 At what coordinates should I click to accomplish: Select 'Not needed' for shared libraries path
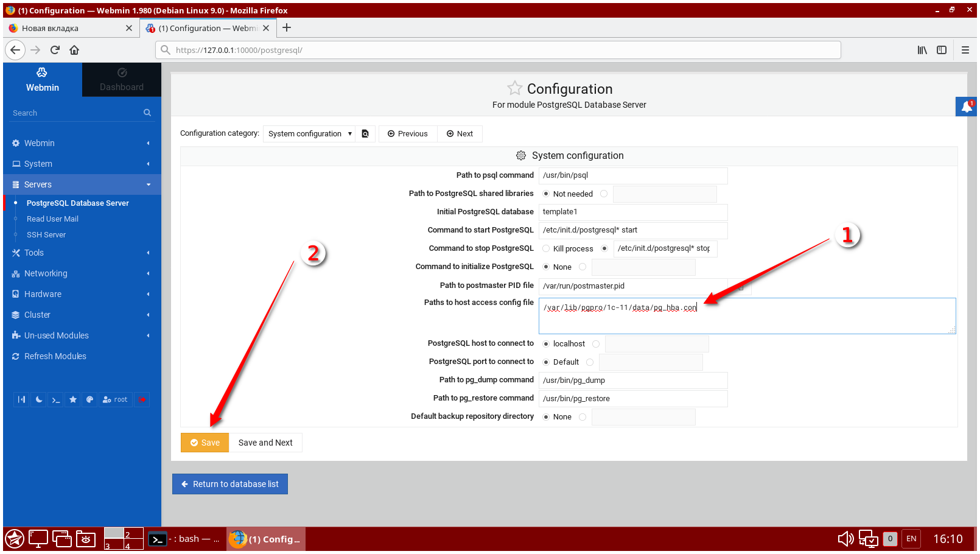pos(546,194)
